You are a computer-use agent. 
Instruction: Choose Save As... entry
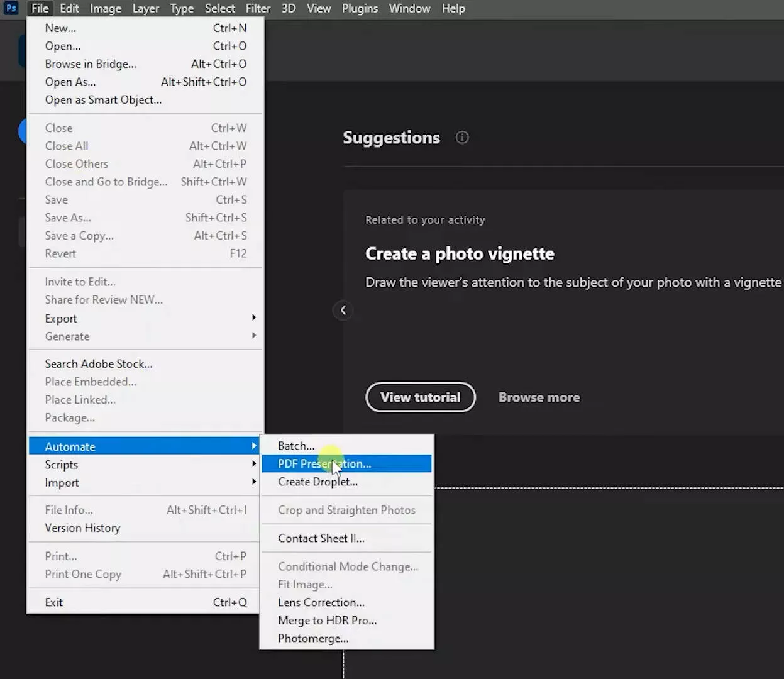[145, 218]
